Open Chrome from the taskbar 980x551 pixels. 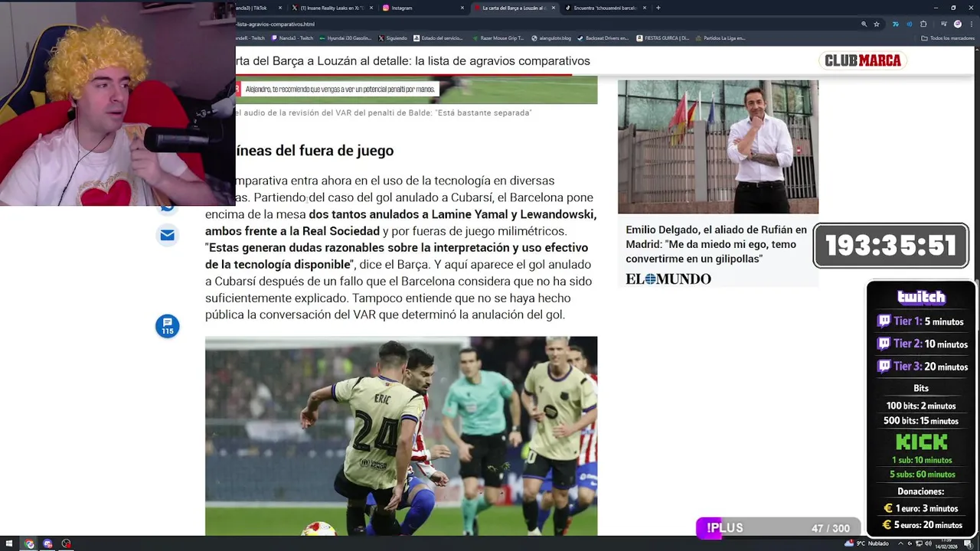point(29,544)
